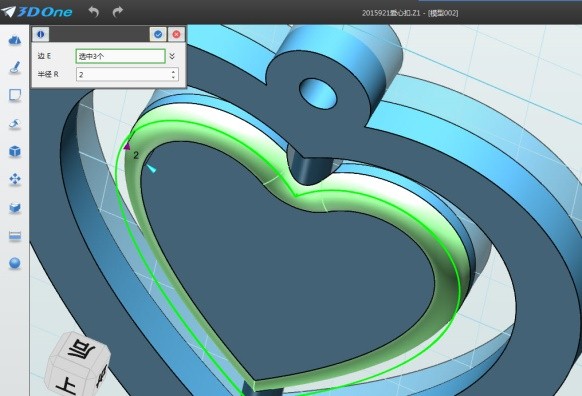Redo the previous action
582x396 pixels.
pos(118,12)
